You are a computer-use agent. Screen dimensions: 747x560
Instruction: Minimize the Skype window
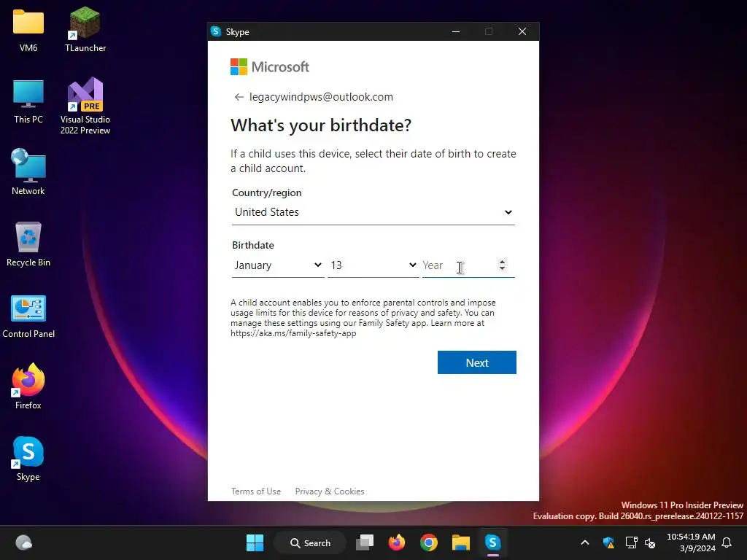456,31
